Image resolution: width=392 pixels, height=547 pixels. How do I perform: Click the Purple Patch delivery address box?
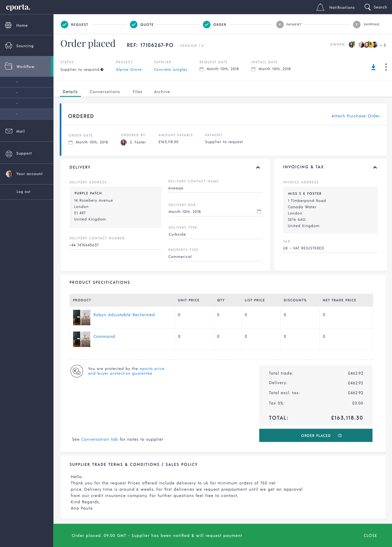point(115,207)
